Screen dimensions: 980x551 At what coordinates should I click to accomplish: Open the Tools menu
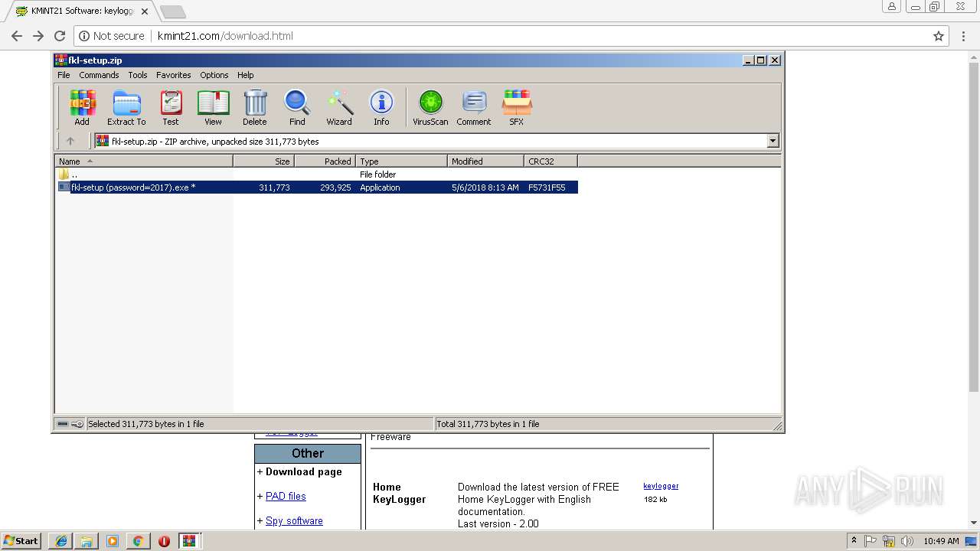pos(138,75)
